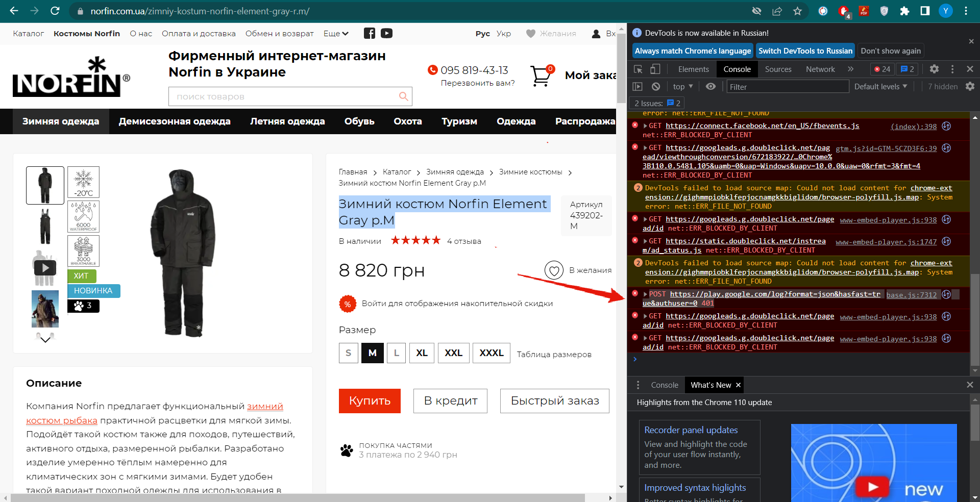Open Таблица размеров link
The image size is (980, 502).
pyautogui.click(x=554, y=354)
